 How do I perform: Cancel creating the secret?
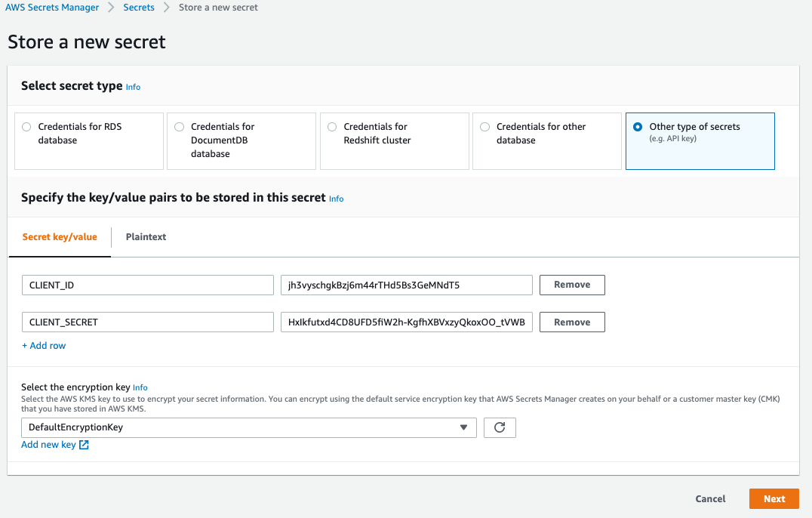pos(709,498)
